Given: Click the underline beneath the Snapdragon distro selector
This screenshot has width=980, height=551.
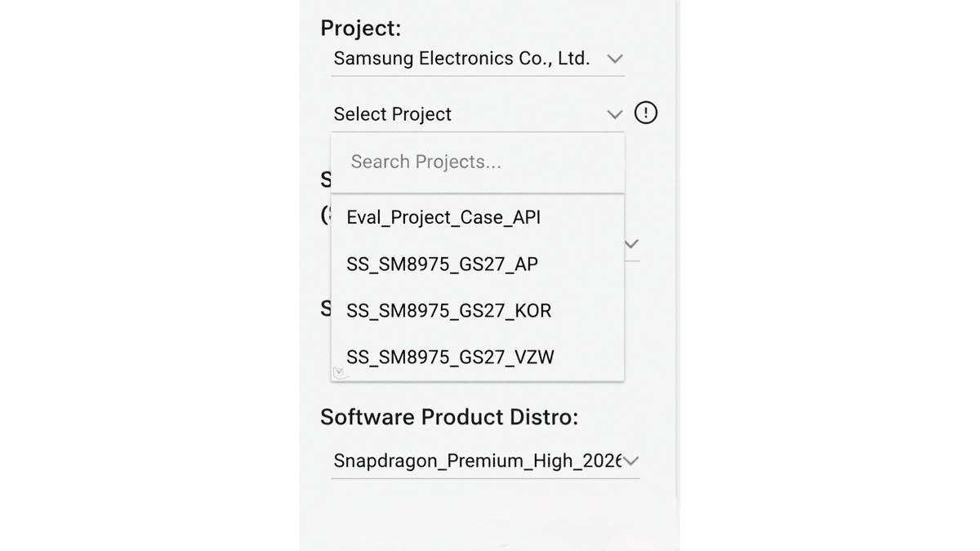Looking at the screenshot, I should (485, 478).
